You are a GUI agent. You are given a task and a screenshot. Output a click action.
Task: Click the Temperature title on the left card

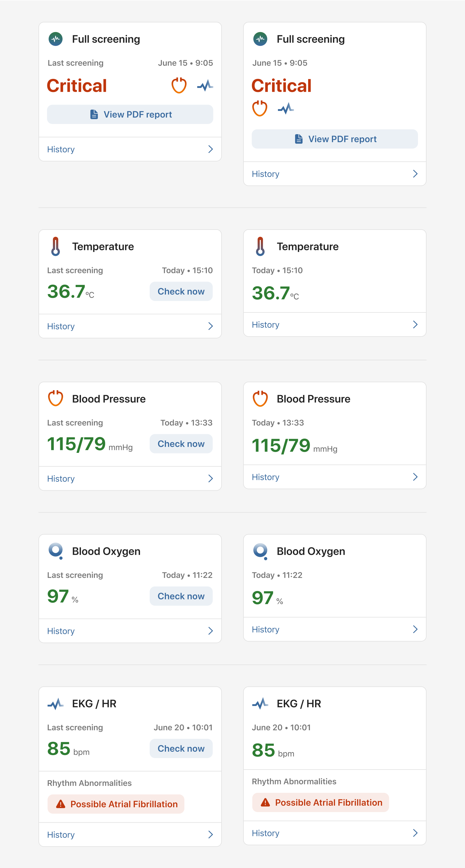pos(103,247)
